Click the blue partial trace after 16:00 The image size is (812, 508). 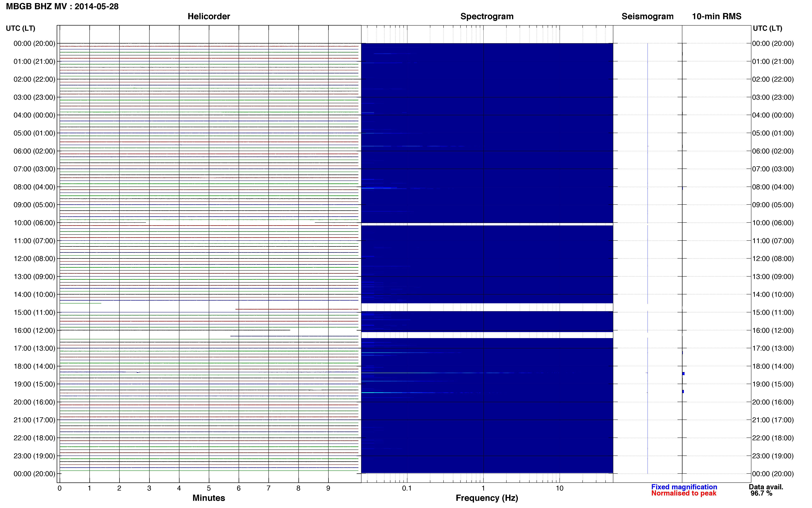(294, 336)
